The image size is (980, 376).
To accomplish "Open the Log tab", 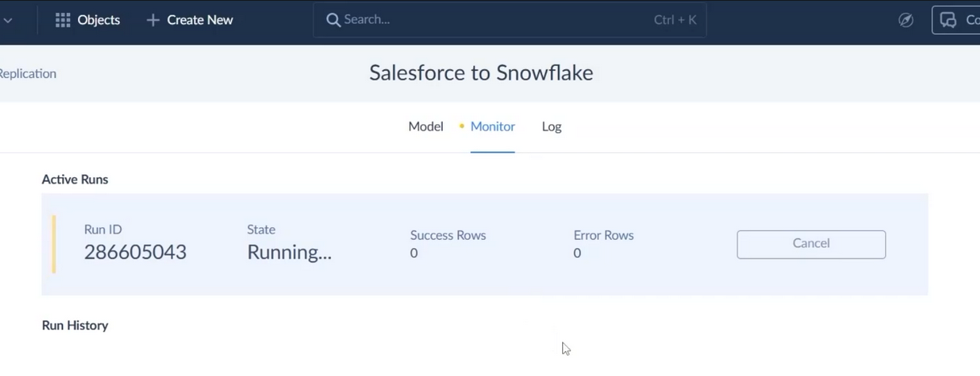I will (x=552, y=126).
